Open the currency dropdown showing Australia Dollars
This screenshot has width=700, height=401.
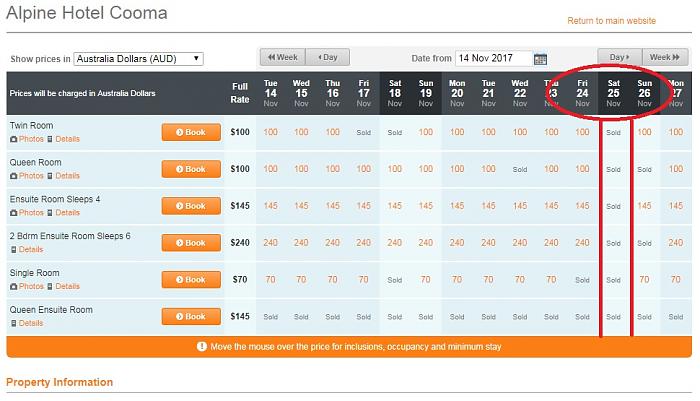[138, 58]
